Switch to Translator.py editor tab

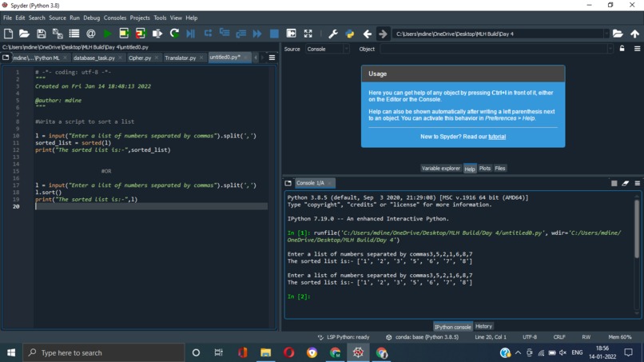[181, 58]
